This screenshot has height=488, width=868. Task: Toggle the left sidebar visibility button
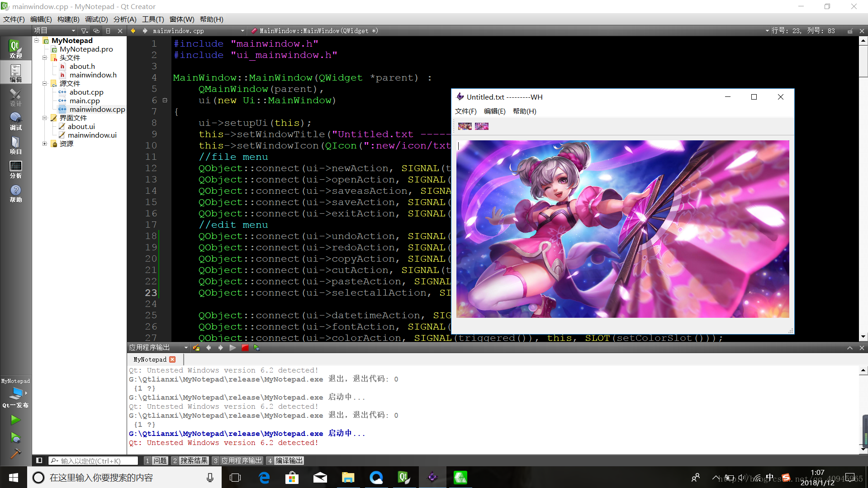39,460
